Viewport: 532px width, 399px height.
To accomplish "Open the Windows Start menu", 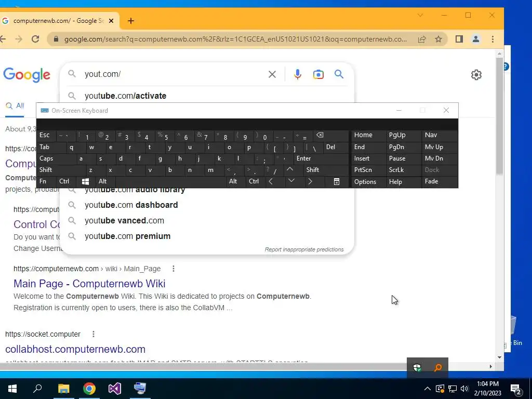I will [x=12, y=389].
